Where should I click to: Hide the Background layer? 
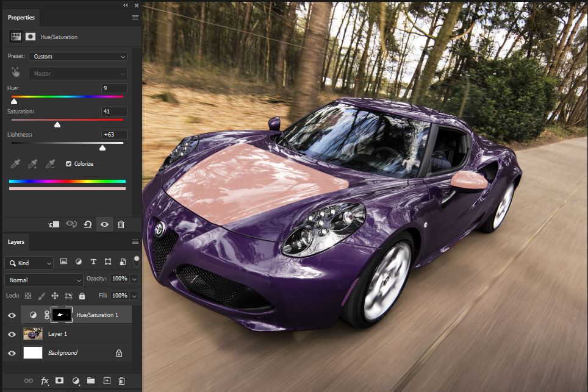click(12, 353)
